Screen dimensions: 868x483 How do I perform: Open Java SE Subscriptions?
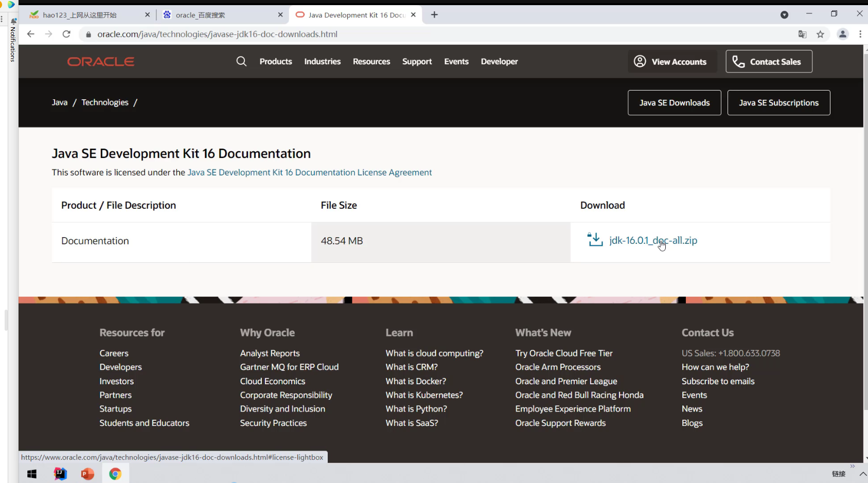779,103
